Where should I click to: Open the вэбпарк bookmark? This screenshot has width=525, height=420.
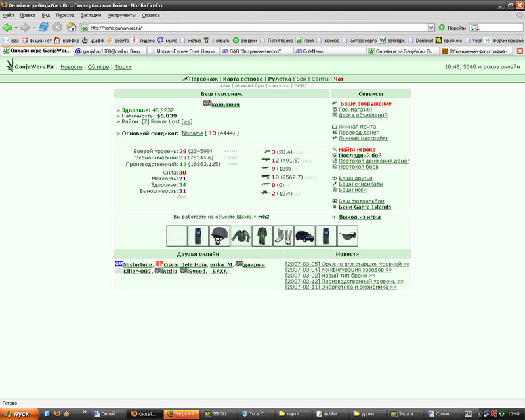coord(392,41)
